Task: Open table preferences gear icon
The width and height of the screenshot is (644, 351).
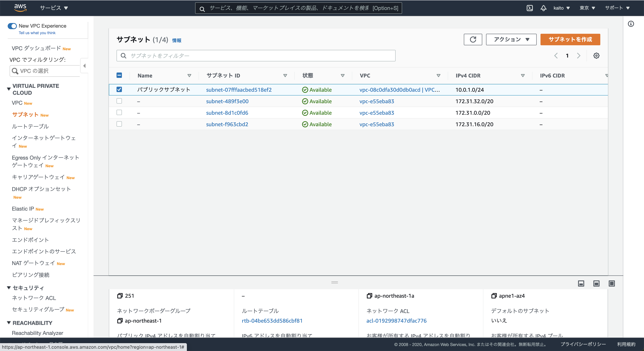Action: [x=596, y=56]
